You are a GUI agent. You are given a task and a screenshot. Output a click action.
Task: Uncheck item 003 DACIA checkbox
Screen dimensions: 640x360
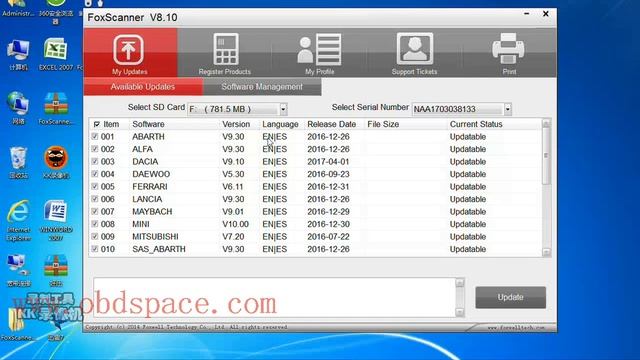[x=95, y=161]
